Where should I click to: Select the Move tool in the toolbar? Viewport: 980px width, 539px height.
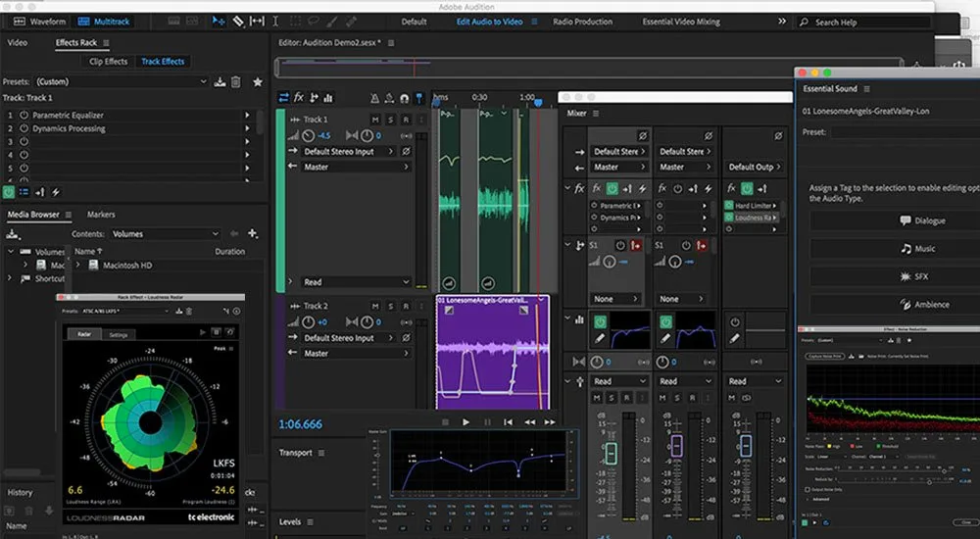(219, 21)
